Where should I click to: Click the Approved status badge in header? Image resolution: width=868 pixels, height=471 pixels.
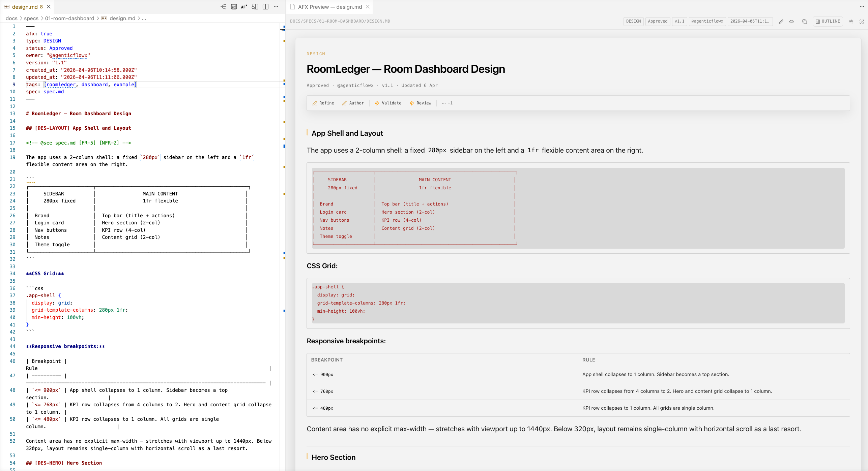(658, 21)
